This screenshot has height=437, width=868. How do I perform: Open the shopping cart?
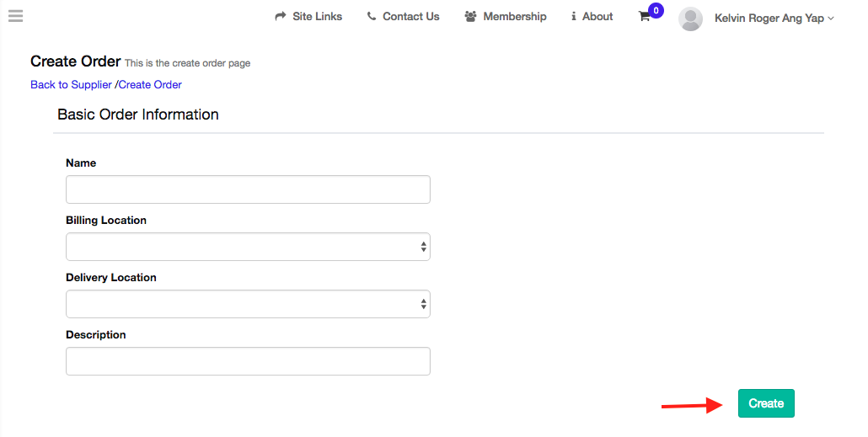645,17
